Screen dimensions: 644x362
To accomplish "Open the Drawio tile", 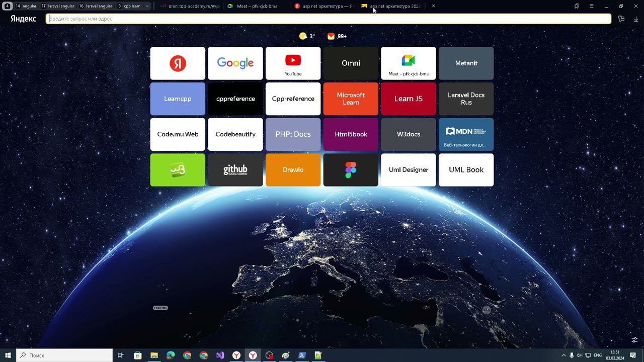I will tap(293, 170).
